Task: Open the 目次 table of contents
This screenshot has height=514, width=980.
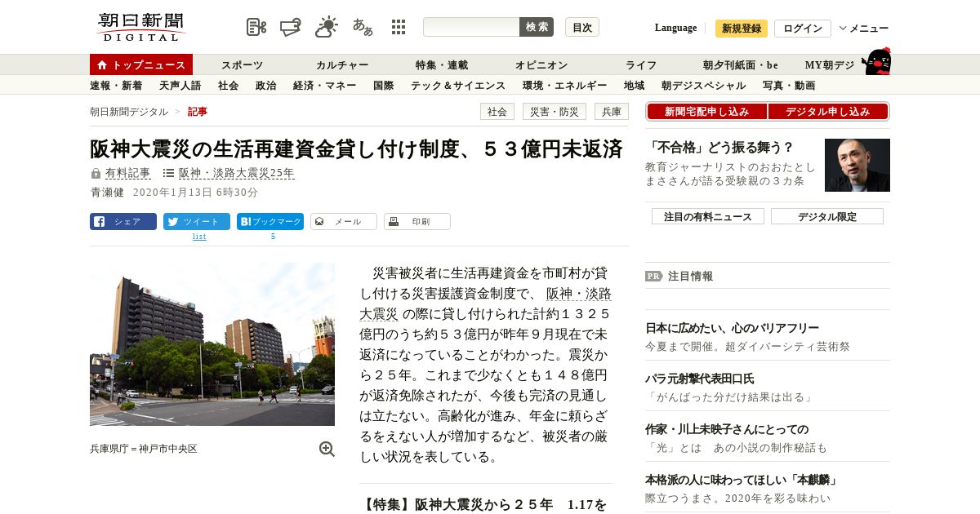Action: [582, 27]
